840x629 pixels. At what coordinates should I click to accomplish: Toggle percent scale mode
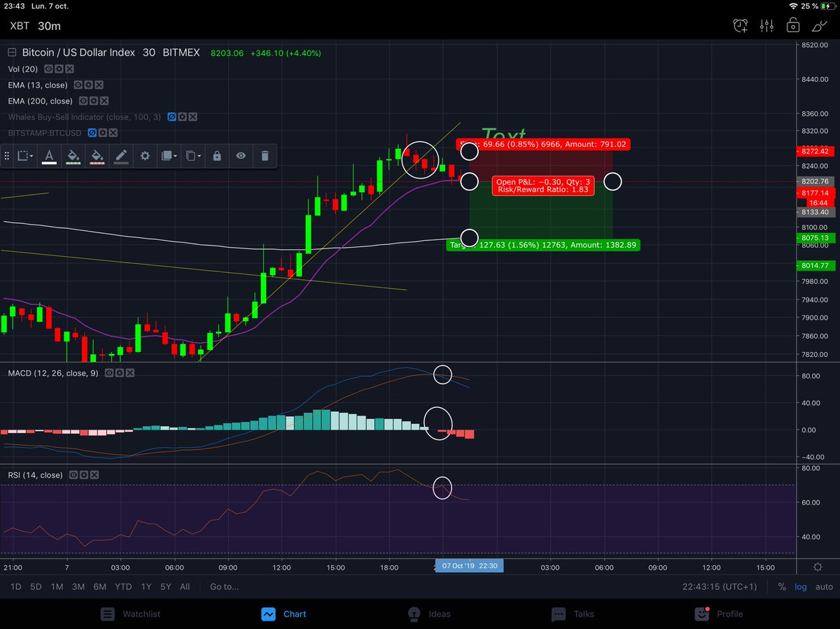[x=782, y=586]
